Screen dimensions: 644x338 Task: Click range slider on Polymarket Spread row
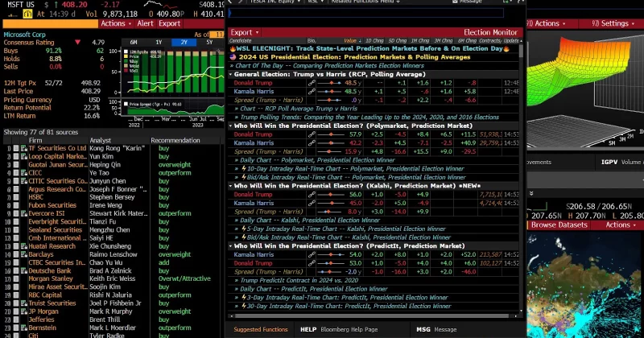(x=329, y=151)
